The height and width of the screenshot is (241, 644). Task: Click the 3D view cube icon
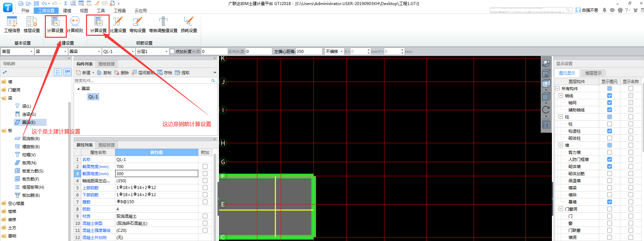pyautogui.click(x=546, y=74)
